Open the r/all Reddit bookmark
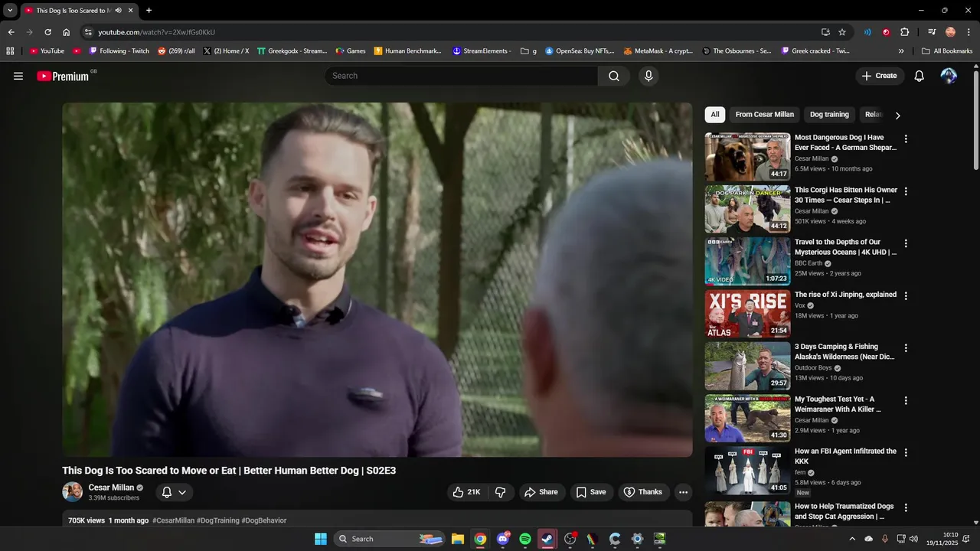The image size is (980, 551). 176,51
